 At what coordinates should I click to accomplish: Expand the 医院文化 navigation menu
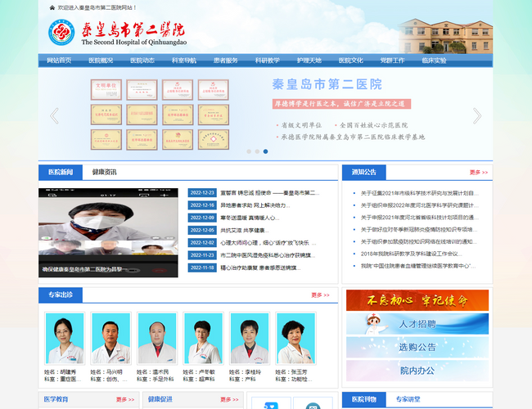click(351, 61)
